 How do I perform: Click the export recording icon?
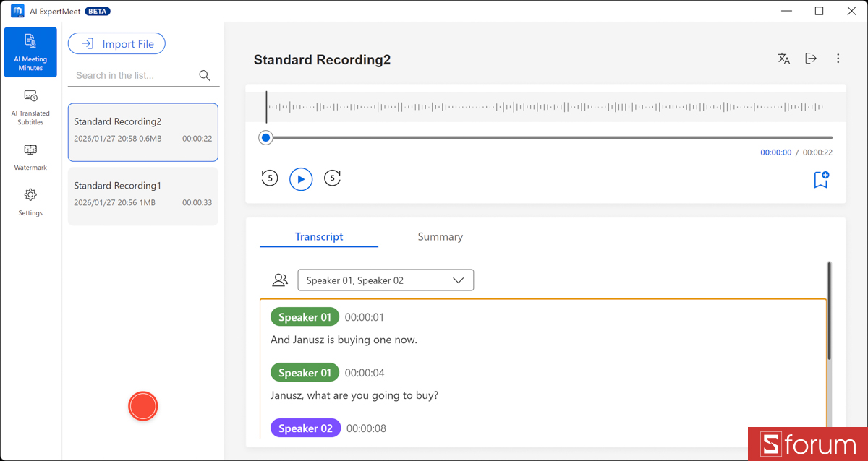[x=811, y=59]
